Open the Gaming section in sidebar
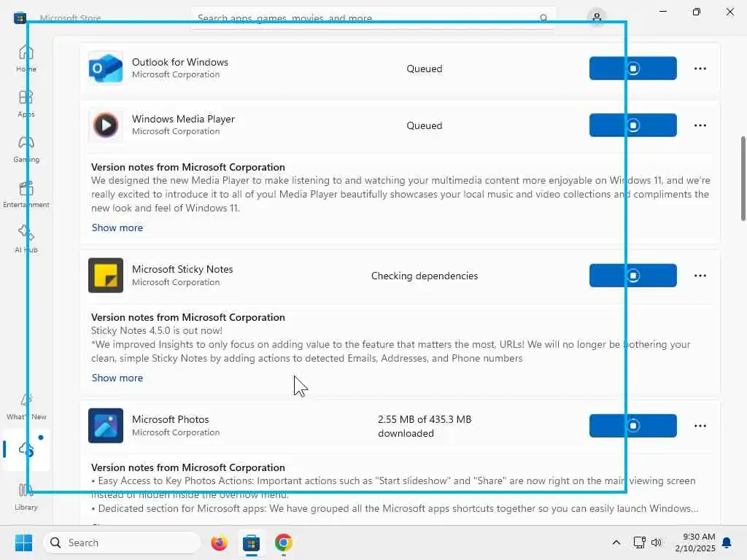This screenshot has width=747, height=560. coord(26,149)
